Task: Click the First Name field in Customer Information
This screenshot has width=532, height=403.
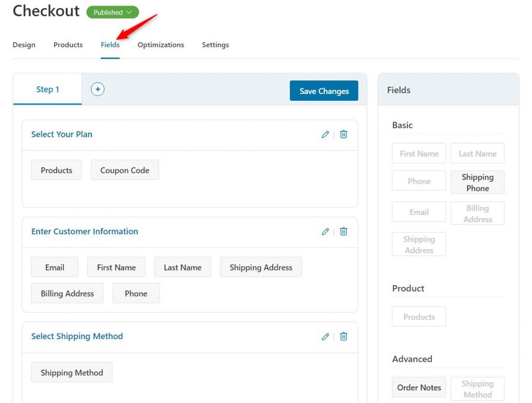Action: (x=116, y=267)
